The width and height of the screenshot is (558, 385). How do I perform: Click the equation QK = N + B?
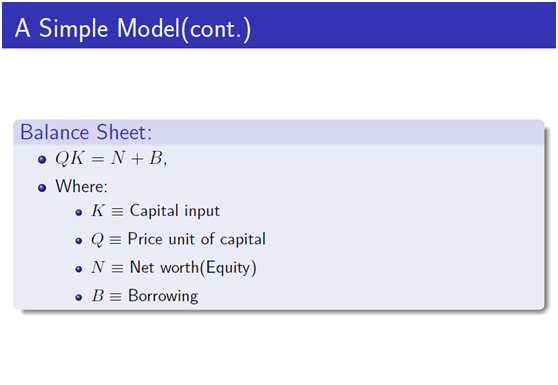111,158
